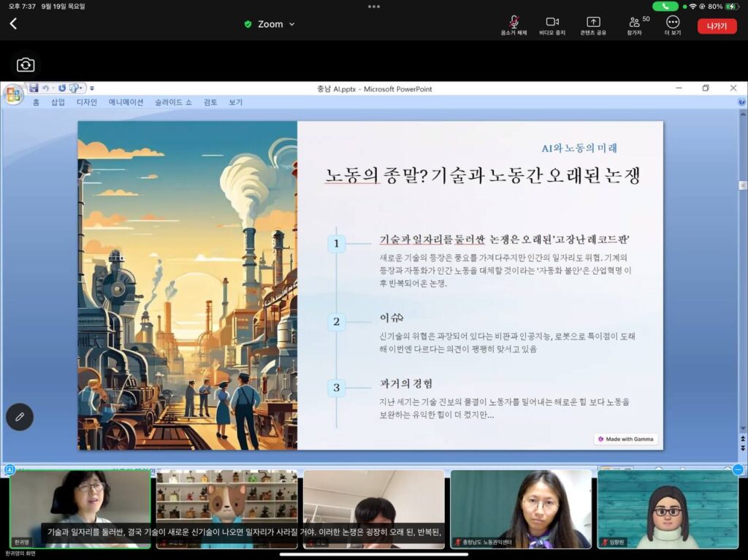Unmute the microphone (음소거 해제)
Viewport: 748px width, 560px height.
point(514,25)
